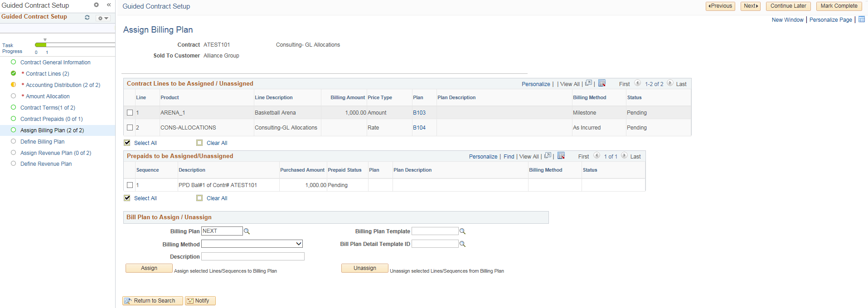Click the status circle beside Contract General Information
Viewport: 868px width, 308px height.
(13, 62)
